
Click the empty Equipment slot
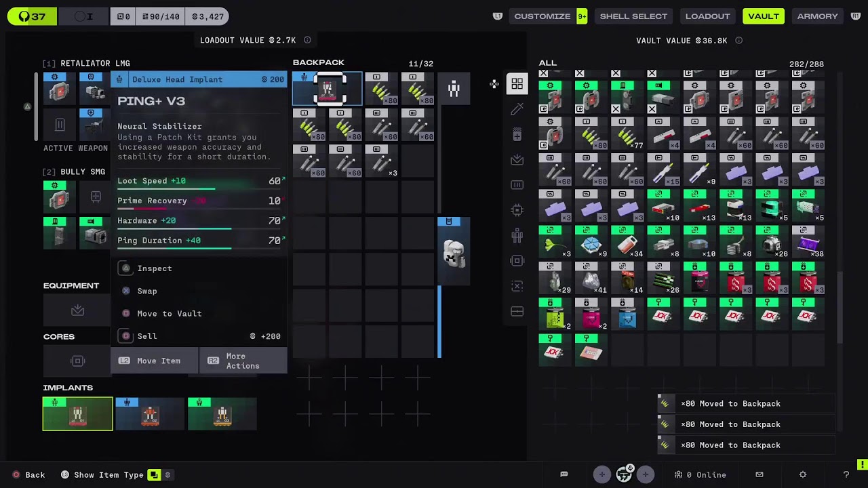77,310
